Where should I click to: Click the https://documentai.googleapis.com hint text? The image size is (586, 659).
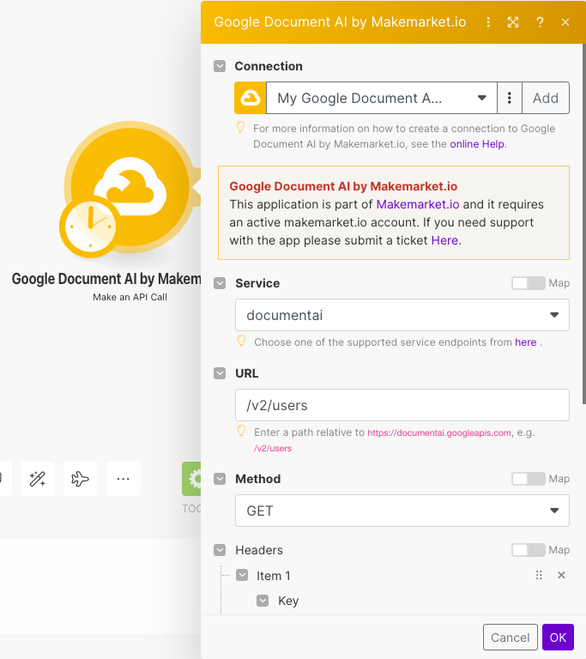[x=439, y=432]
